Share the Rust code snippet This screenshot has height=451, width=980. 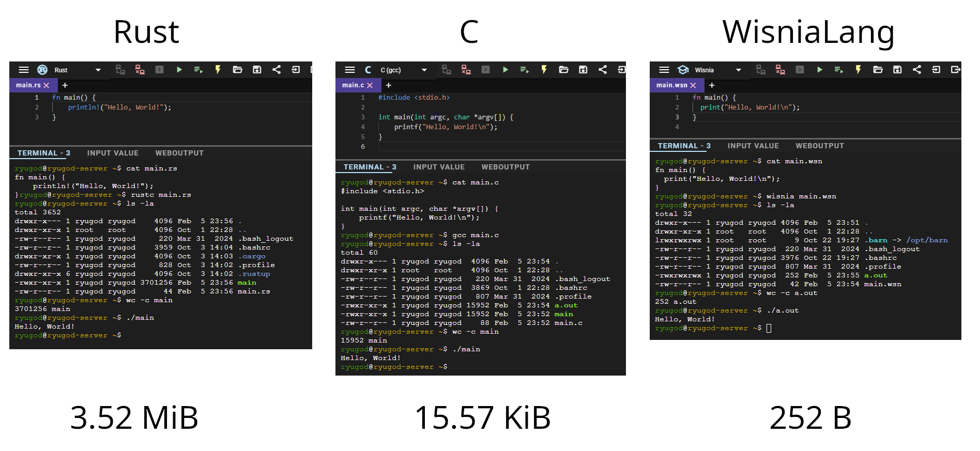(x=277, y=70)
